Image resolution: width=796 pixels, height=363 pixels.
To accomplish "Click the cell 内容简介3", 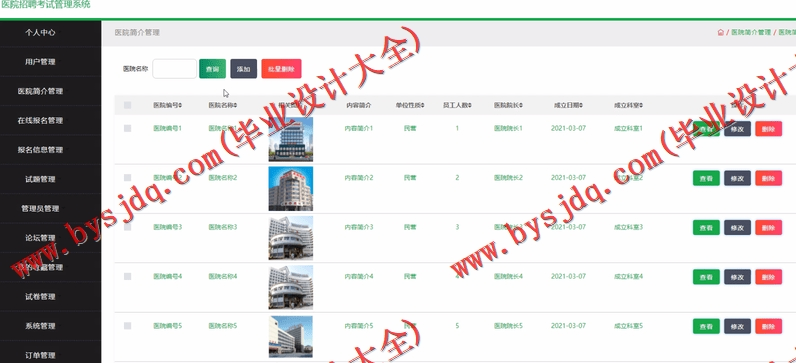I will coord(359,227).
